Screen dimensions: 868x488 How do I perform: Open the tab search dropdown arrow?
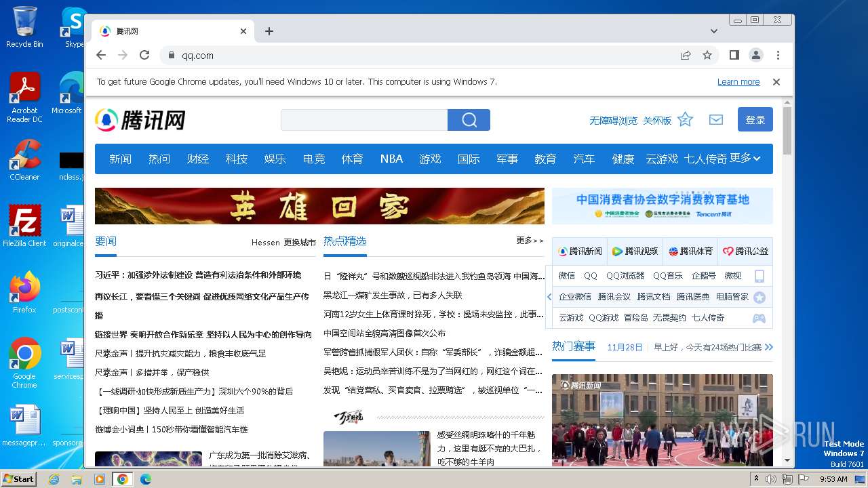[x=714, y=31]
